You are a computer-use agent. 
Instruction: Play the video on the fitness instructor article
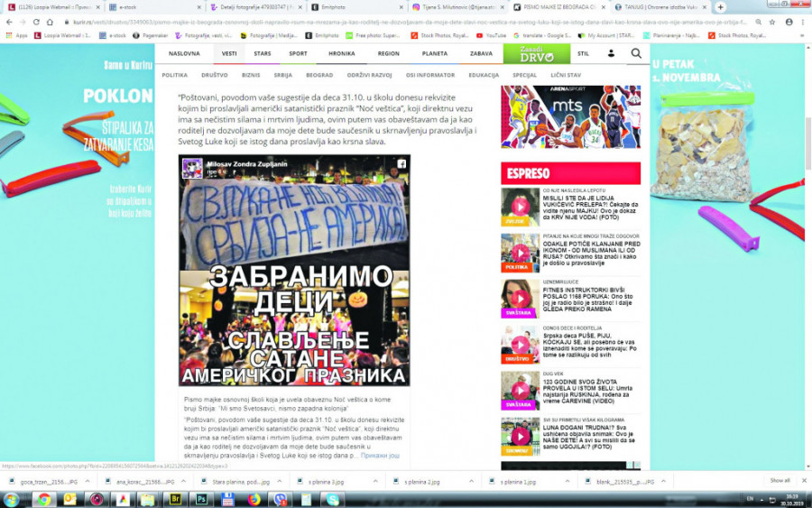click(520, 299)
